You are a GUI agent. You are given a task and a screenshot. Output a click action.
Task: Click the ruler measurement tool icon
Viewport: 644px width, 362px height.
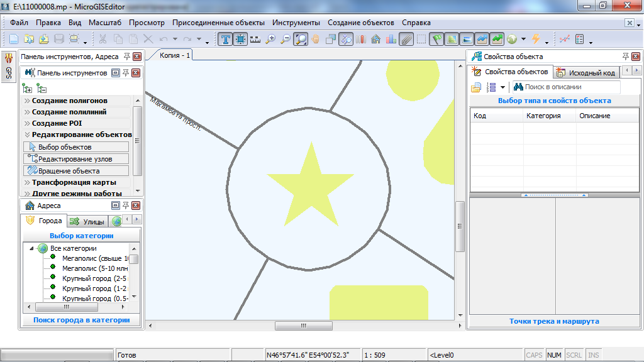(x=255, y=39)
